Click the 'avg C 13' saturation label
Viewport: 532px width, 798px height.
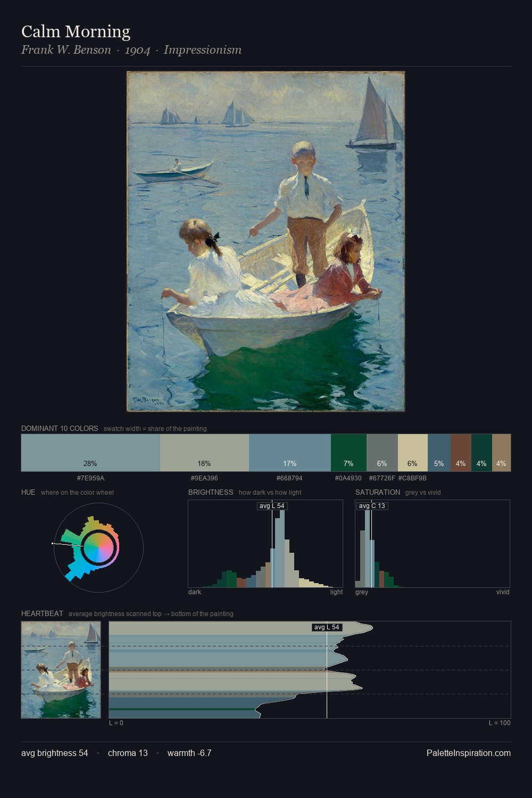tap(372, 506)
